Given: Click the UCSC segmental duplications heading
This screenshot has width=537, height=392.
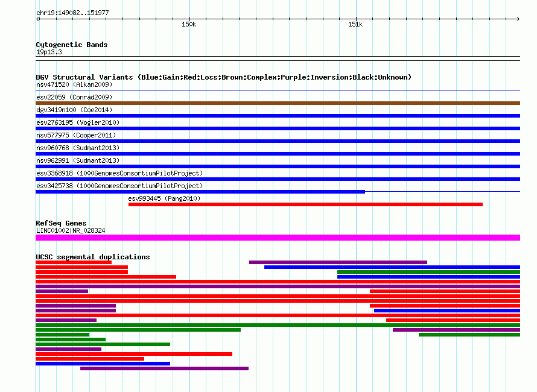Looking at the screenshot, I should pyautogui.click(x=93, y=257).
